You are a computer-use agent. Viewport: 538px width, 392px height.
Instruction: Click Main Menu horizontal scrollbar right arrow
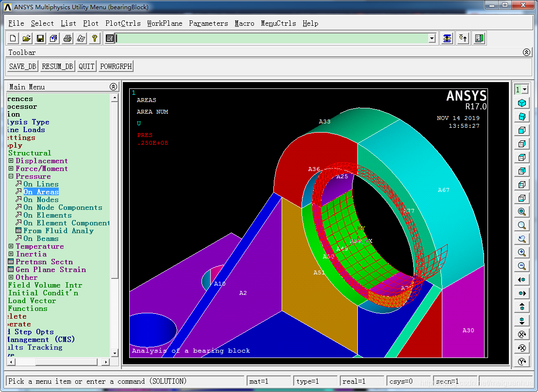point(106,362)
